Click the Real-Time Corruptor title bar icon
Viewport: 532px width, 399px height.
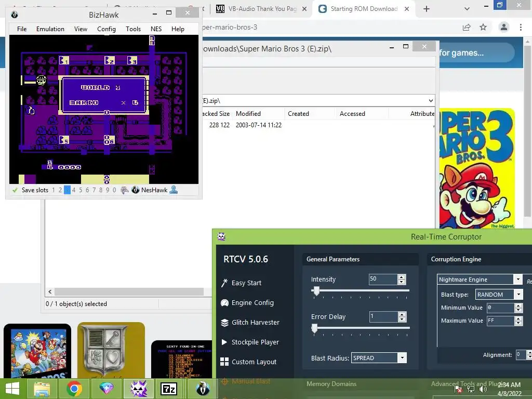(221, 236)
